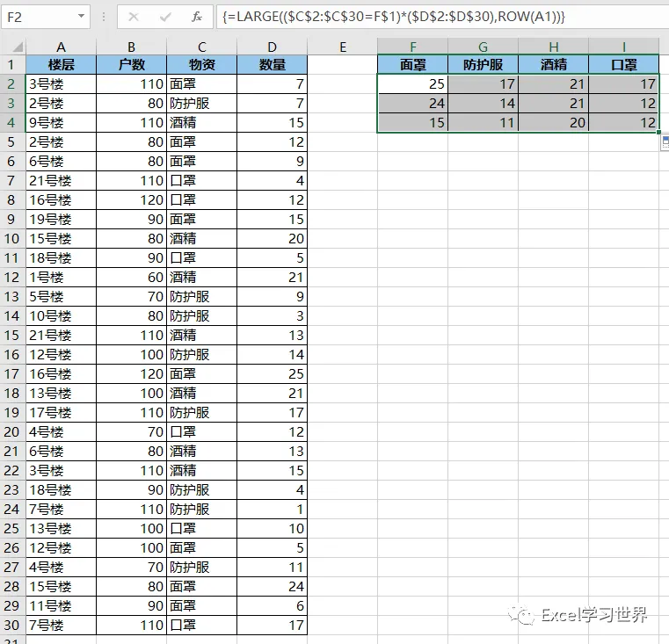Click cell A13 with 5号楼
This screenshot has height=644, width=669.
click(x=61, y=296)
